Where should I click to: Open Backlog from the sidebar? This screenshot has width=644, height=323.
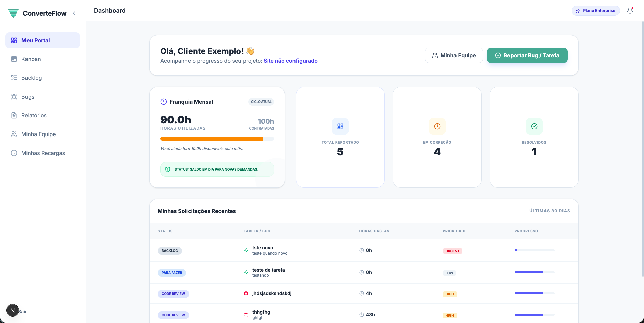coord(32,78)
